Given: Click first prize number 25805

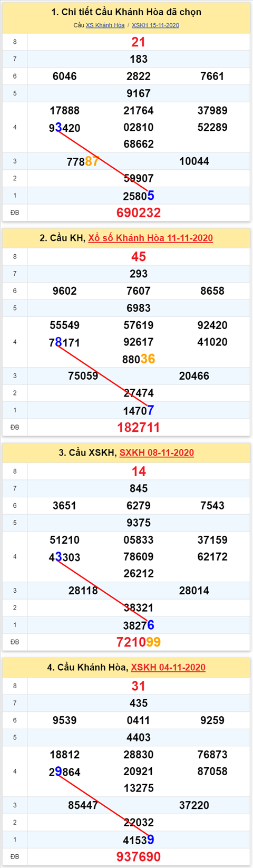Looking at the screenshot, I should pos(139,196).
